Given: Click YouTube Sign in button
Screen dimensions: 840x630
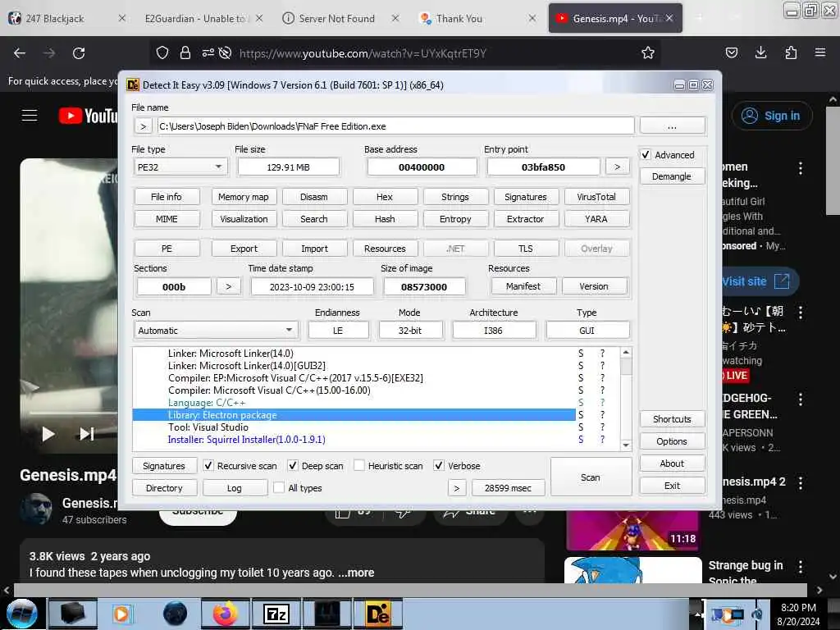Looking at the screenshot, I should (772, 116).
